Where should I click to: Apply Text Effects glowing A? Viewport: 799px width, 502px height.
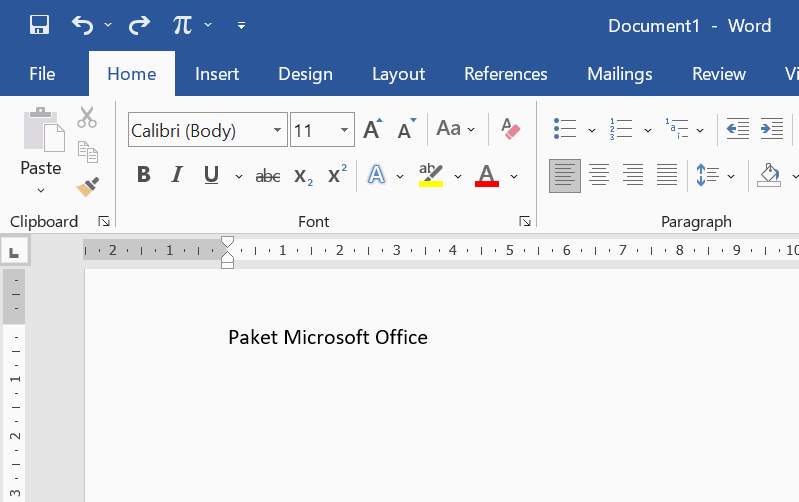[376, 175]
